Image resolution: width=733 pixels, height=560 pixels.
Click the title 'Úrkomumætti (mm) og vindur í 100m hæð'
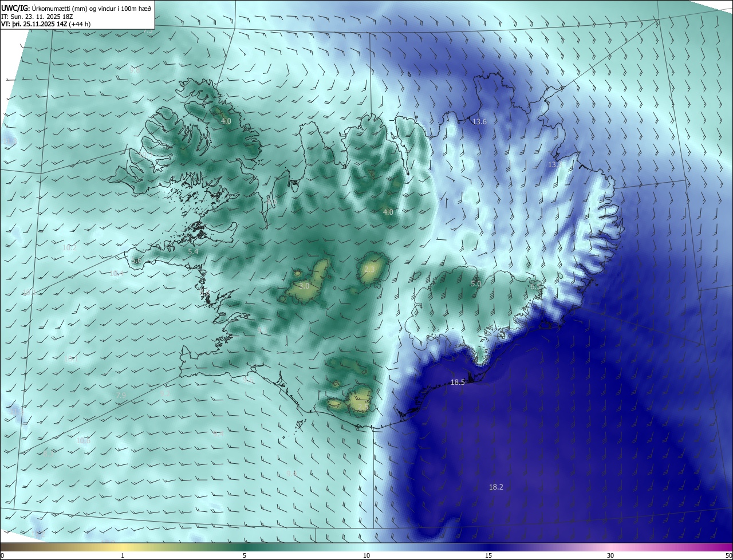click(x=92, y=8)
